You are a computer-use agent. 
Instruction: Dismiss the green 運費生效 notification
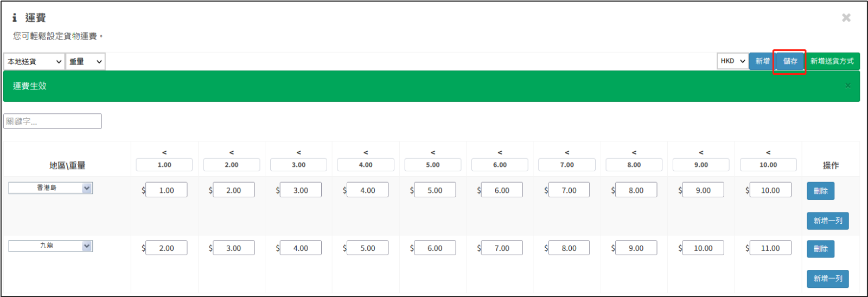click(847, 86)
